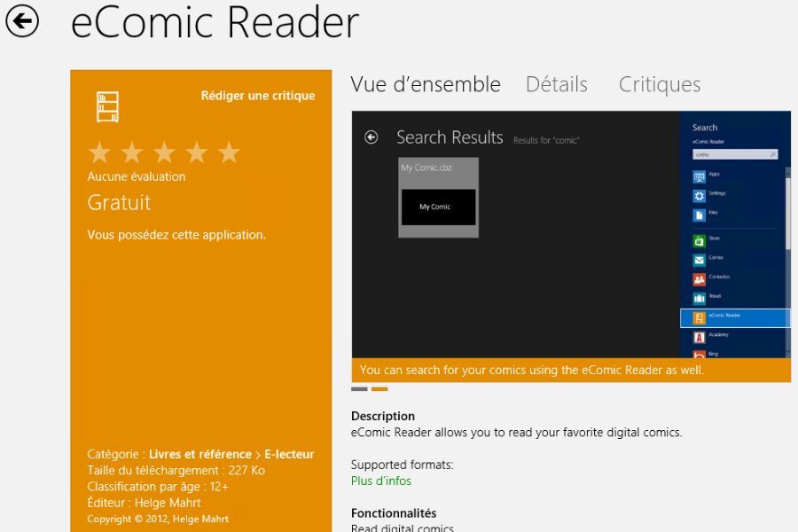The width and height of the screenshot is (798, 532).
Task: Click the Apps icon in search pane
Action: point(700,176)
